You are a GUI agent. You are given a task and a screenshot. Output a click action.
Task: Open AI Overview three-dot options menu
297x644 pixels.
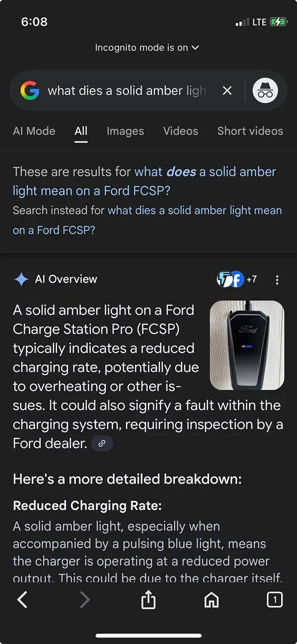pos(277,280)
